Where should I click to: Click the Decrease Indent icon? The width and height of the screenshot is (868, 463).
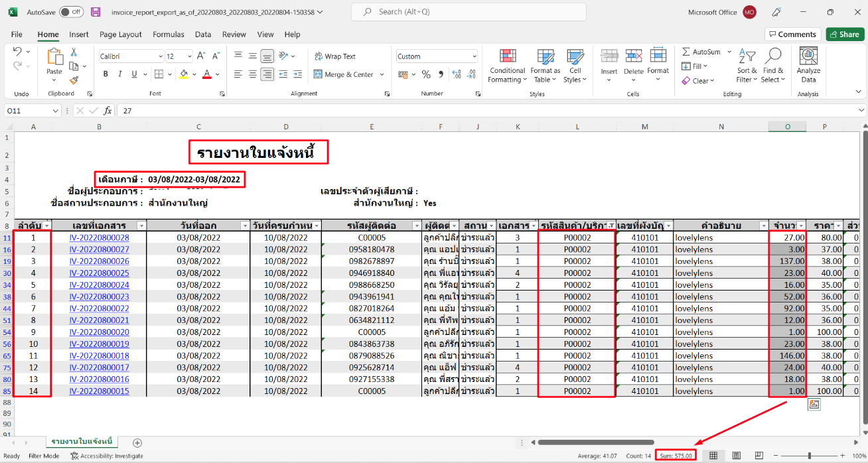pyautogui.click(x=284, y=74)
